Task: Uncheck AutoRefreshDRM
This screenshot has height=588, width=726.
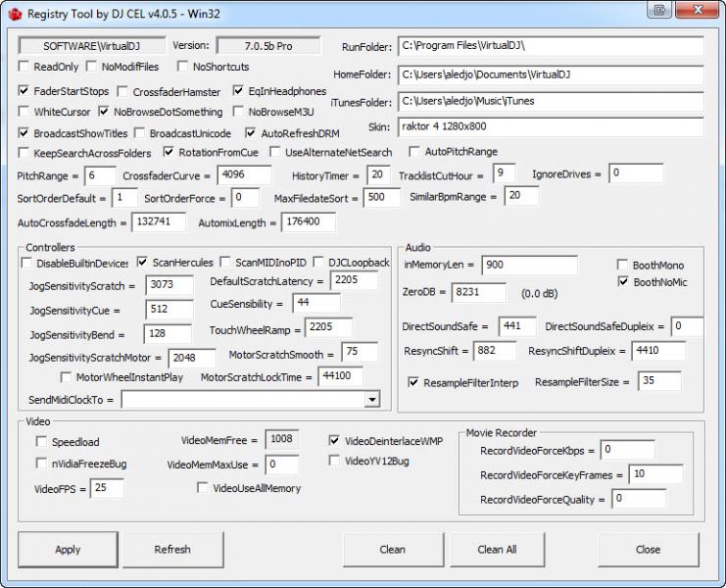Action: click(x=251, y=133)
